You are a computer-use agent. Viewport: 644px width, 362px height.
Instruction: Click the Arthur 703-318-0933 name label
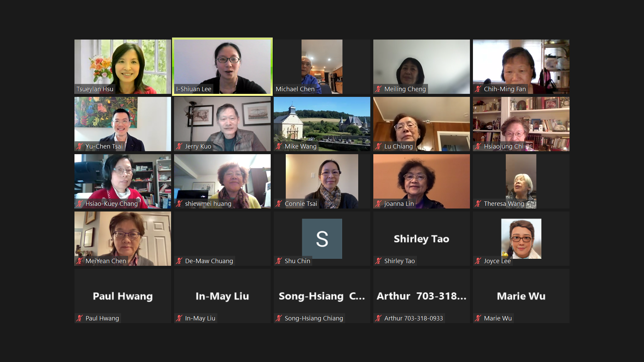414,318
